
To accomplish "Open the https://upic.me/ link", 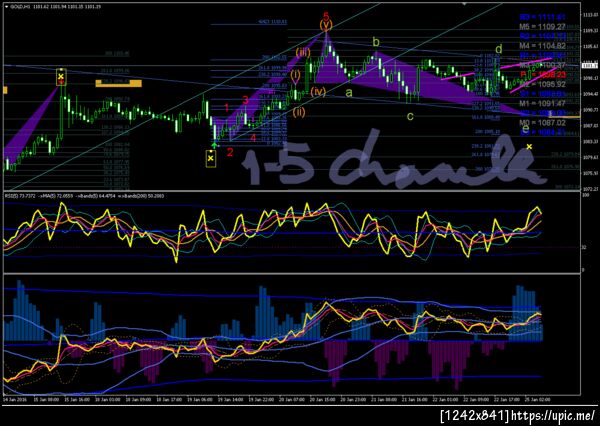I will [553, 416].
